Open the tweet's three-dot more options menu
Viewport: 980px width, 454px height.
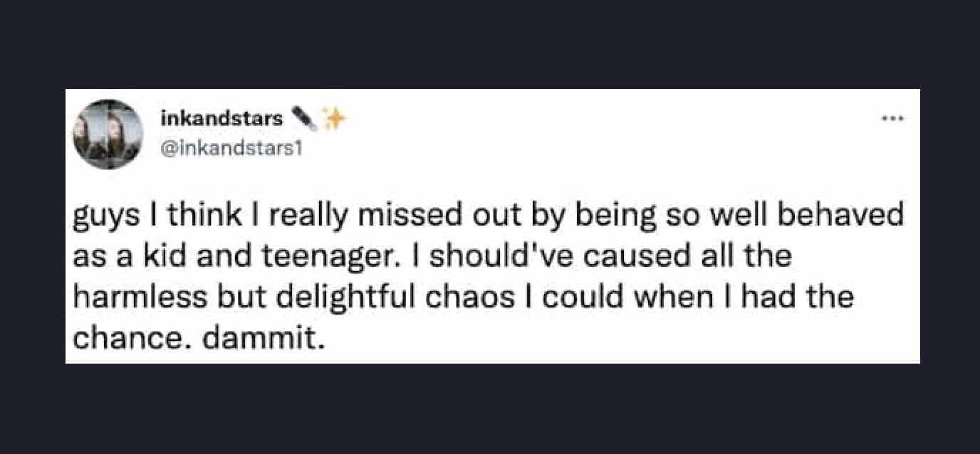coord(894,119)
